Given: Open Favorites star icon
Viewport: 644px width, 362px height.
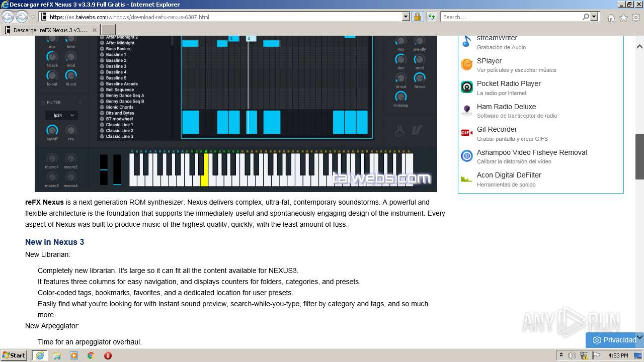Looking at the screenshot, I should click(x=623, y=18).
